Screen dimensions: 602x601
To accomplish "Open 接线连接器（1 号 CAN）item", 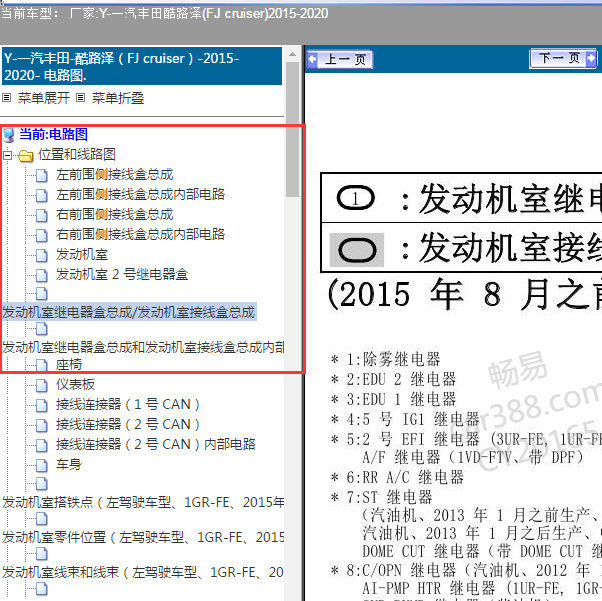I will [127, 404].
